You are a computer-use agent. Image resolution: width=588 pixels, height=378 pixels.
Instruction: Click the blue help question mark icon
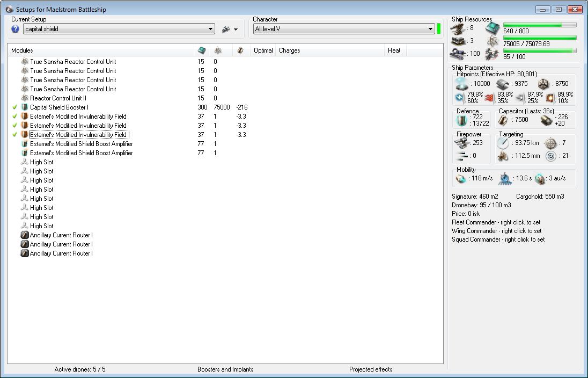pos(15,29)
